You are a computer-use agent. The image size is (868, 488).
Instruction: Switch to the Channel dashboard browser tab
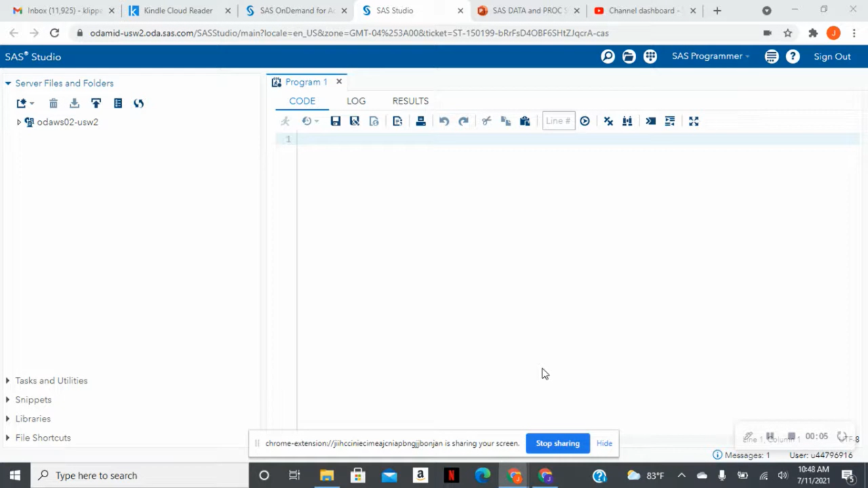click(644, 11)
